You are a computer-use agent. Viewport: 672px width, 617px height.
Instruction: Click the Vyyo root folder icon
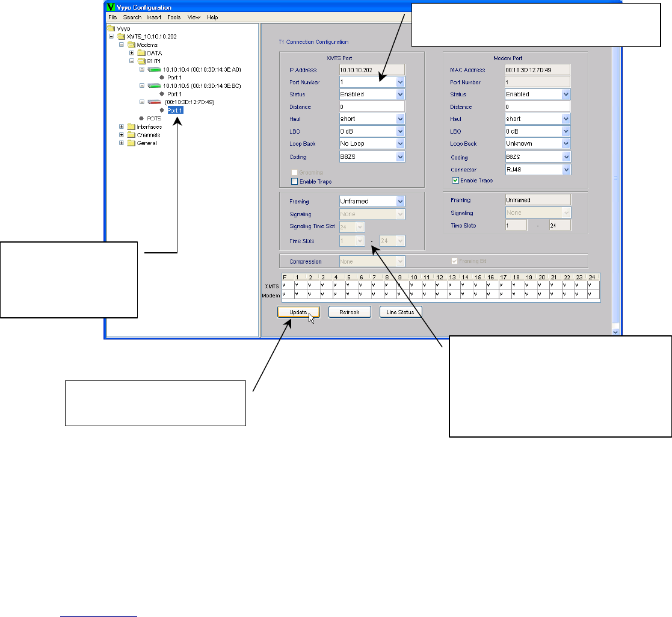(111, 28)
